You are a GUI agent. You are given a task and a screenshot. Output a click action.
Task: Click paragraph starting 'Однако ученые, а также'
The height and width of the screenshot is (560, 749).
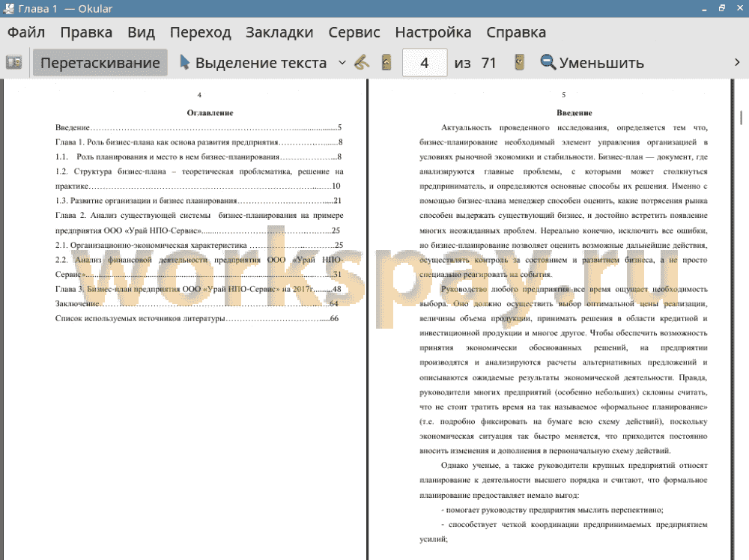pos(564,481)
